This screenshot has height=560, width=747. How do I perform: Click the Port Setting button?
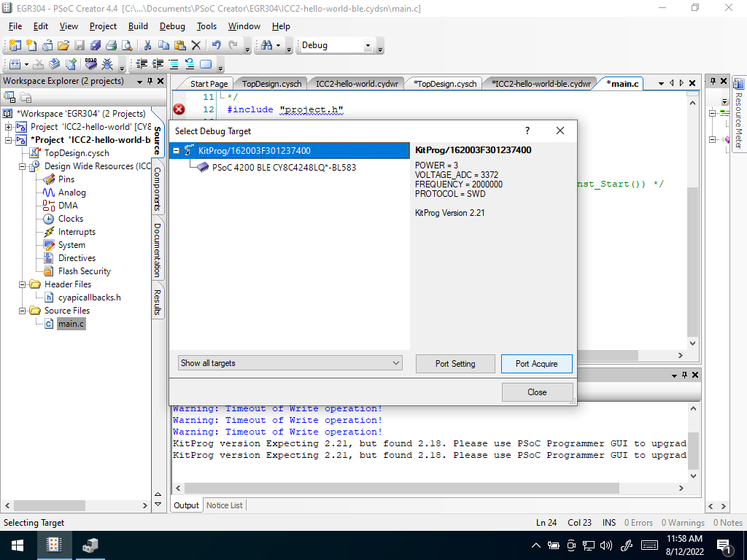(455, 364)
